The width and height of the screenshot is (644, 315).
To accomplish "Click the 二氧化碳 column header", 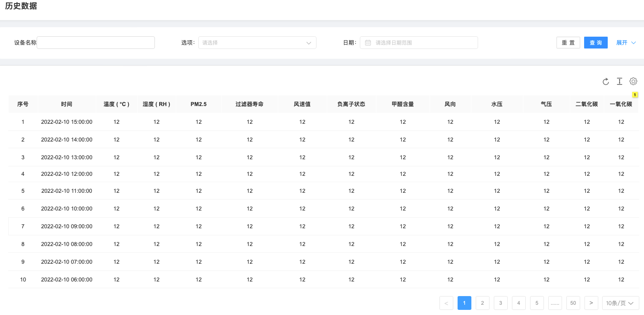I will tap(587, 104).
